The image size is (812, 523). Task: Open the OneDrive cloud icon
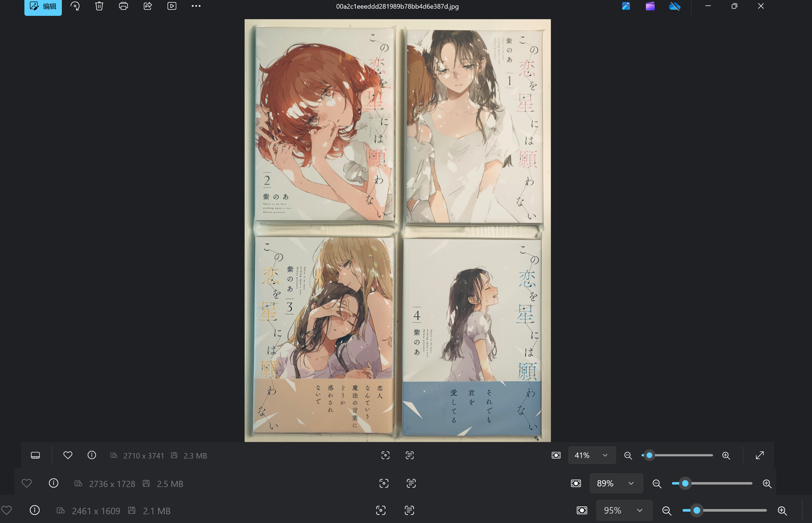675,6
